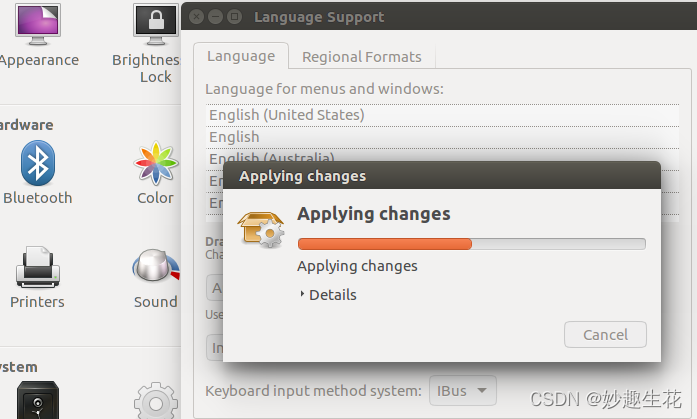This screenshot has height=419, width=697.
Task: Click the gear icon below Sound
Action: [155, 400]
